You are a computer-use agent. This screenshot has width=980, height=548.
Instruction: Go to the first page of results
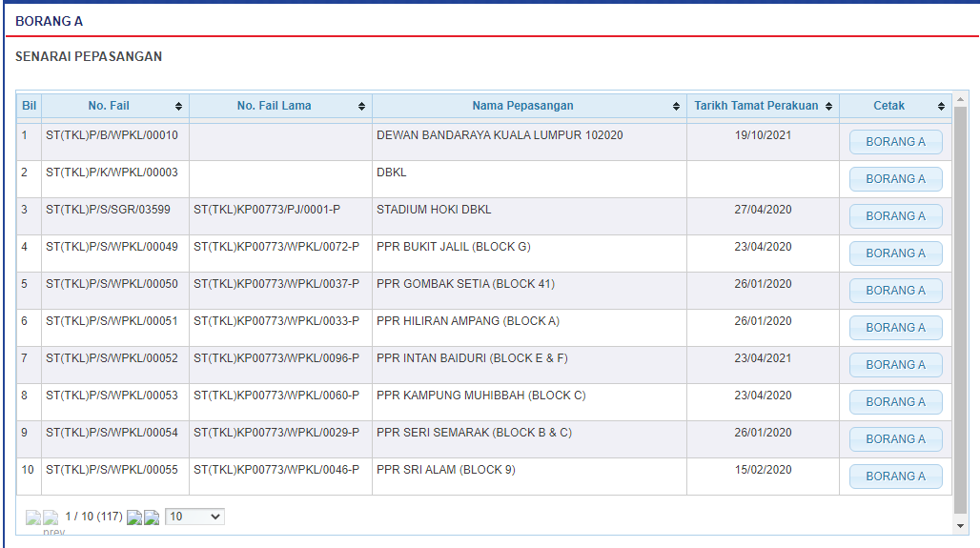[33, 518]
